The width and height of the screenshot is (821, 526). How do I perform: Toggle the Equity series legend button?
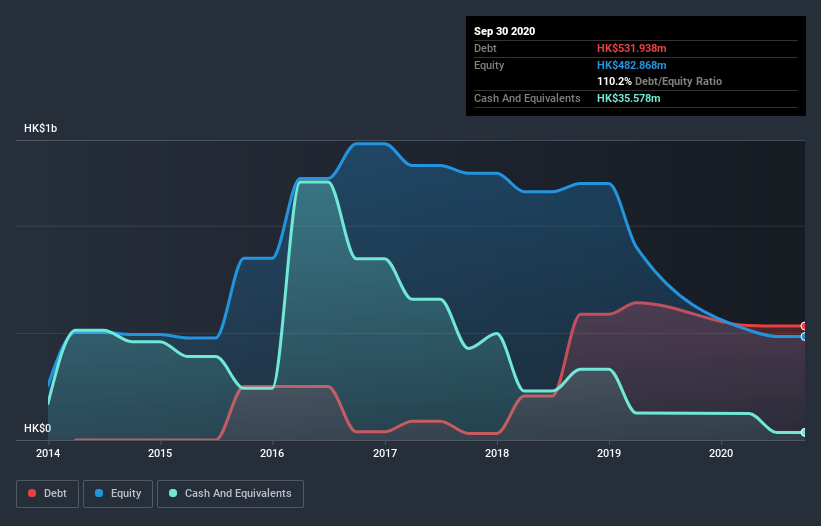[118, 494]
